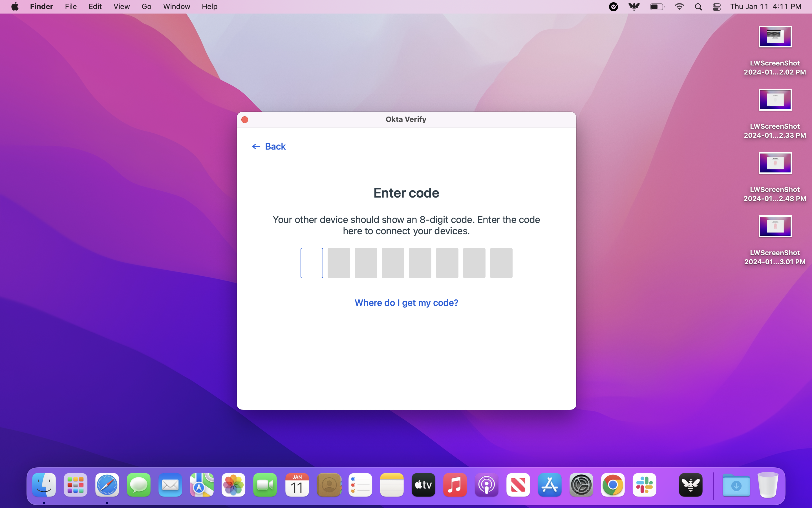Launch FaceTime from the Dock
The width and height of the screenshot is (812, 508).
265,485
